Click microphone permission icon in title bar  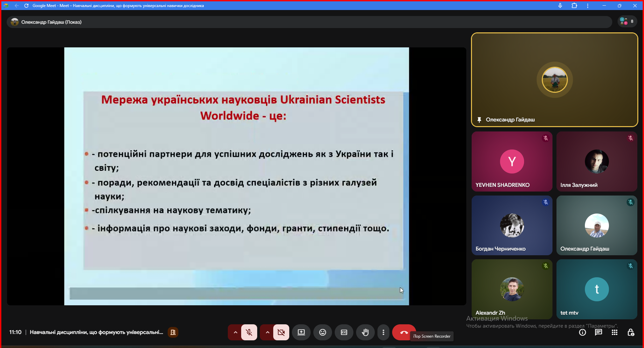[x=560, y=6]
